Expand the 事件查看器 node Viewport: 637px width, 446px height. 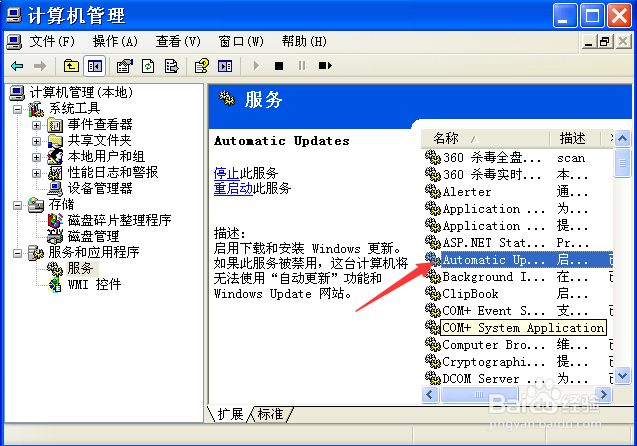pyautogui.click(x=37, y=125)
